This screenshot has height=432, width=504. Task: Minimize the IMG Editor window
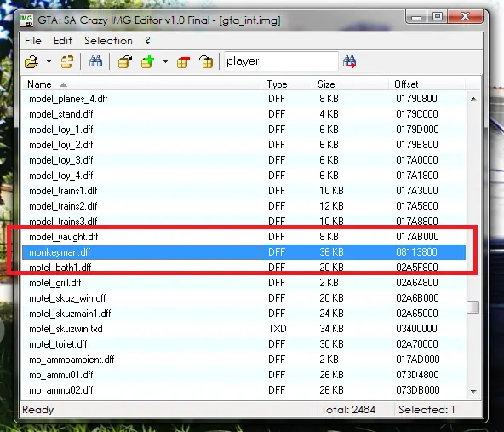pos(416,17)
